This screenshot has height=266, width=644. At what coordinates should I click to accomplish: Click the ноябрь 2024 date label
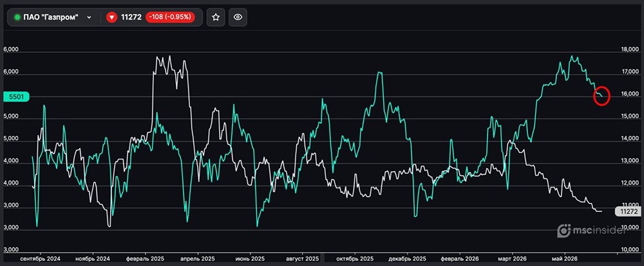click(92, 259)
